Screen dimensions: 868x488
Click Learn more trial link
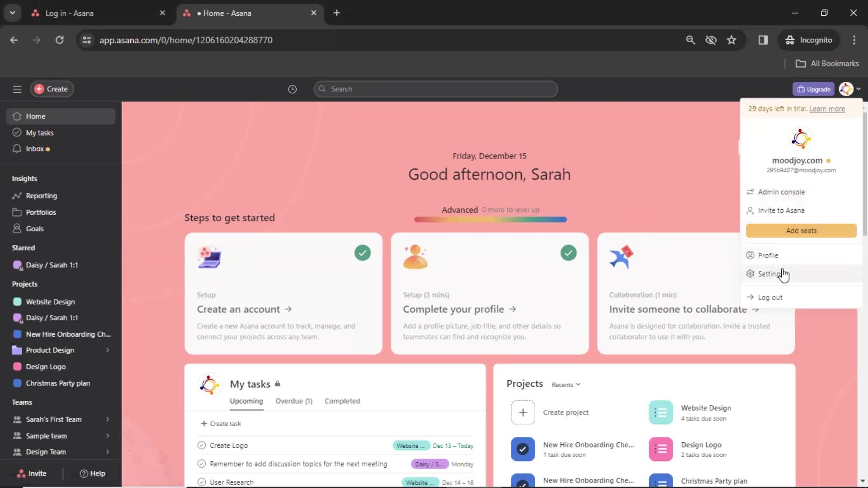(x=827, y=109)
